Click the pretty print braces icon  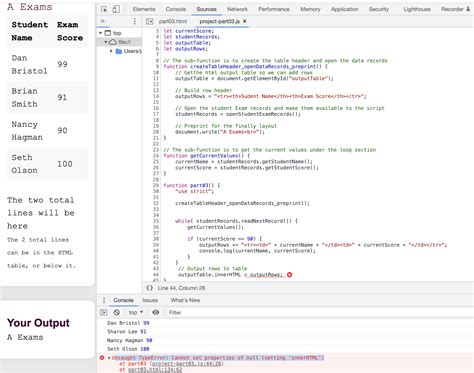click(150, 288)
